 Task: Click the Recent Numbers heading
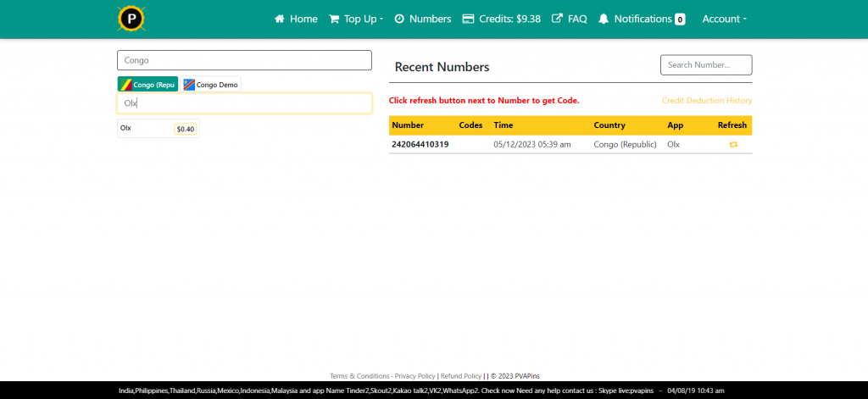point(442,68)
